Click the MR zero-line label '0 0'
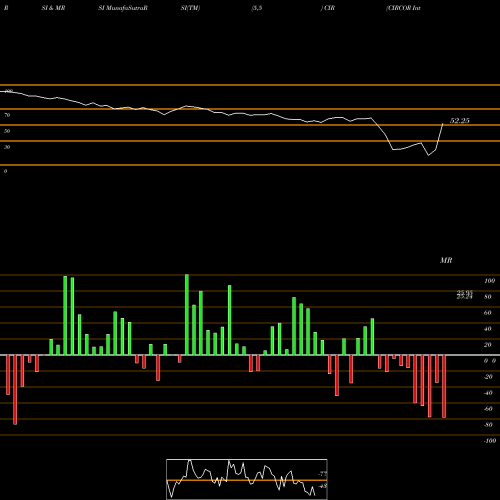The height and width of the screenshot is (500, 500). point(490,361)
